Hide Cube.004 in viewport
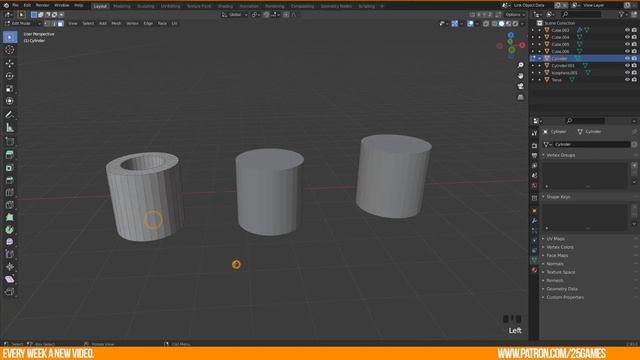Viewport: 640px width, 360px height. 627,37
